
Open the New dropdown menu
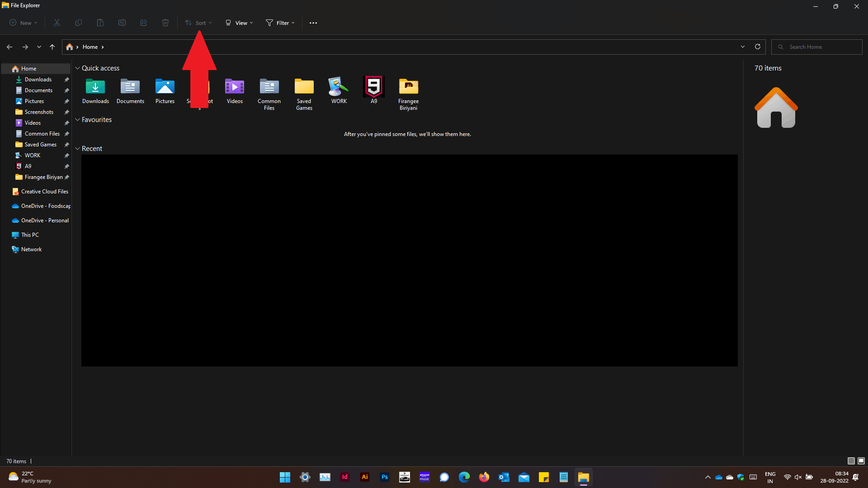(x=24, y=23)
